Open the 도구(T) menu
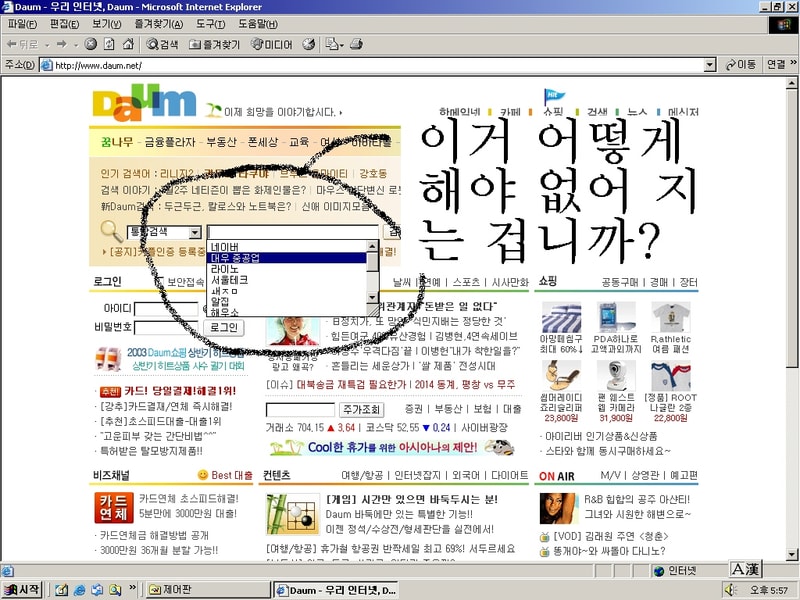 point(210,24)
